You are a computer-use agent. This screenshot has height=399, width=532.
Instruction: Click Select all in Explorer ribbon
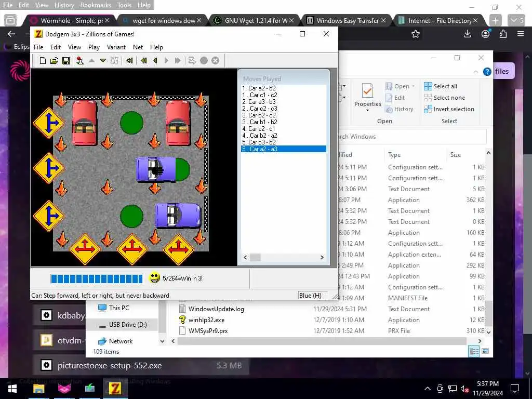click(x=441, y=86)
